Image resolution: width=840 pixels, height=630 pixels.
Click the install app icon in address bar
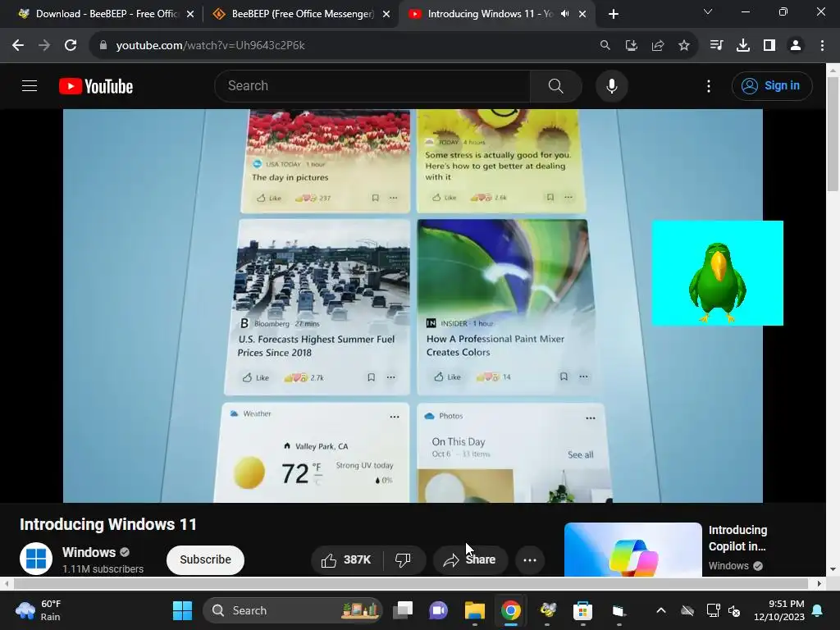click(x=631, y=46)
